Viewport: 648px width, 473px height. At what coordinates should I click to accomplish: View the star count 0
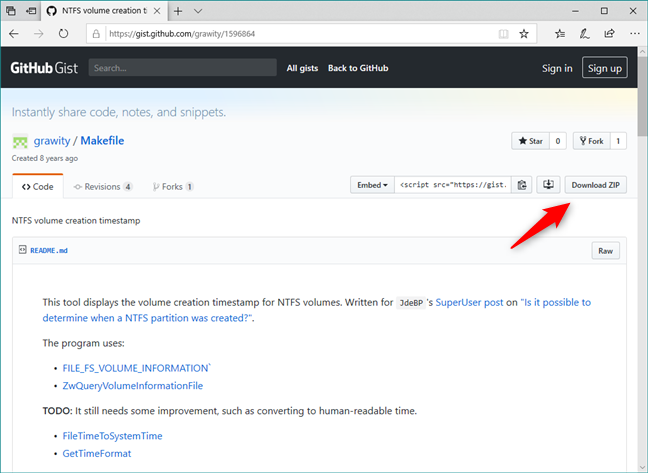pyautogui.click(x=557, y=141)
